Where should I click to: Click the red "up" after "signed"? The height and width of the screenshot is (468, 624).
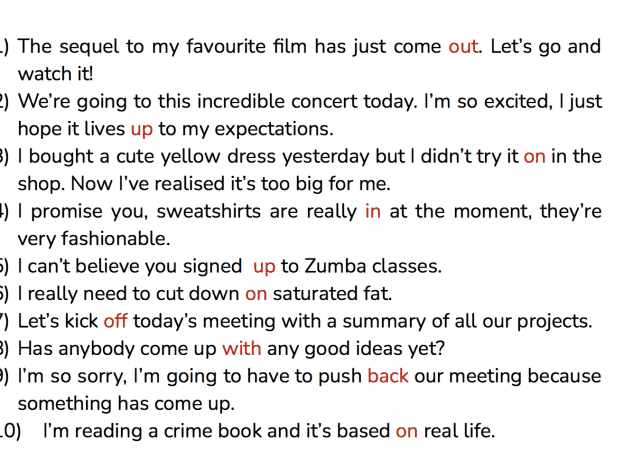tap(264, 267)
